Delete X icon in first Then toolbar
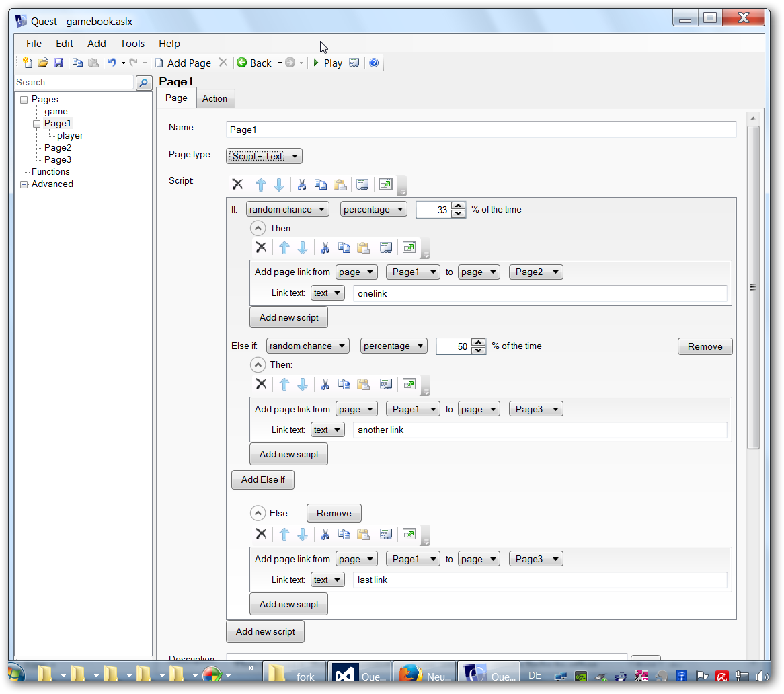 coord(261,247)
